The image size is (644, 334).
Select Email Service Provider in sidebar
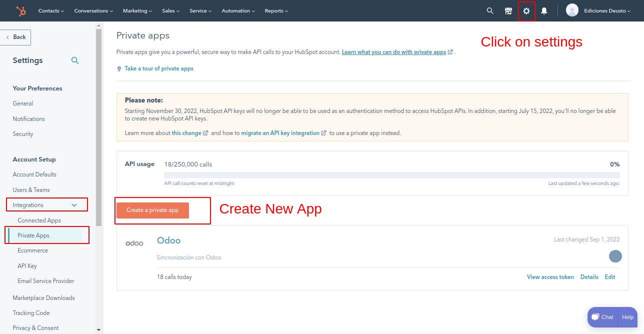tap(46, 281)
